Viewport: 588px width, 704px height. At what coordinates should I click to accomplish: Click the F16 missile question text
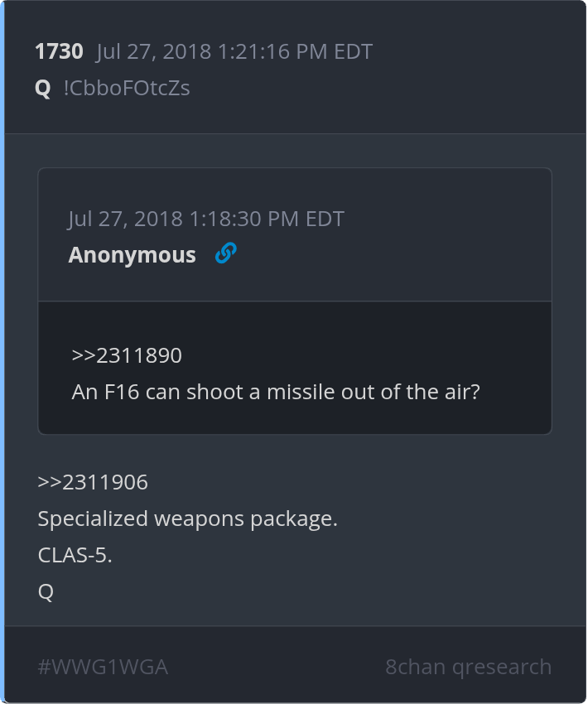click(x=276, y=392)
